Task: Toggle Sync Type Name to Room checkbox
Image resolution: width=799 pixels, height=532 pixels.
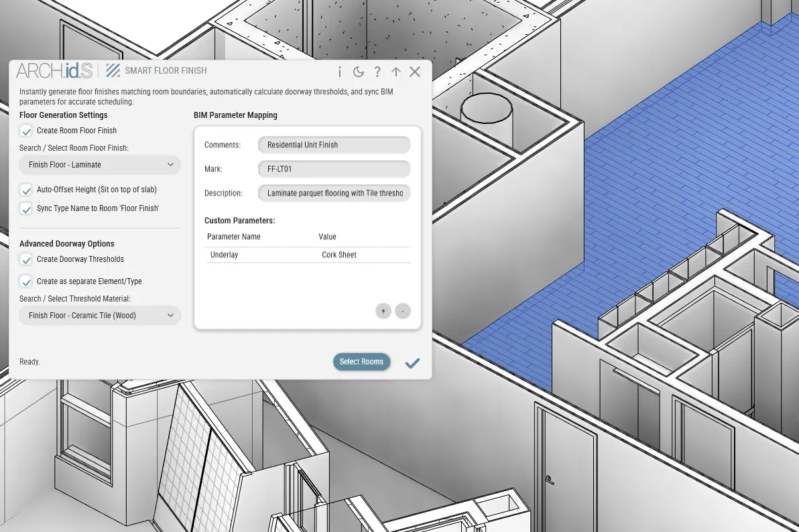Action: point(26,209)
